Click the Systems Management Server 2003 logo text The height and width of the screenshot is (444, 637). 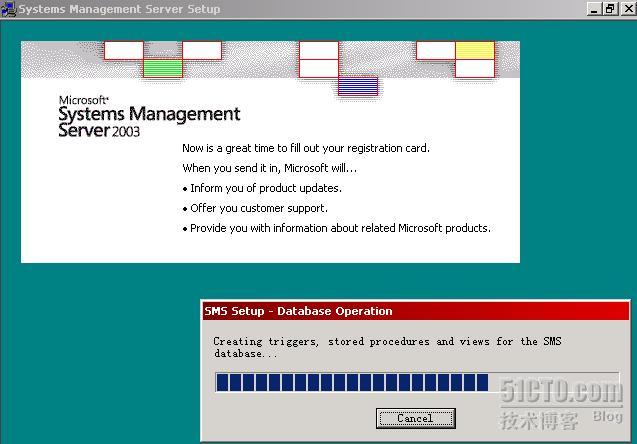[149, 117]
